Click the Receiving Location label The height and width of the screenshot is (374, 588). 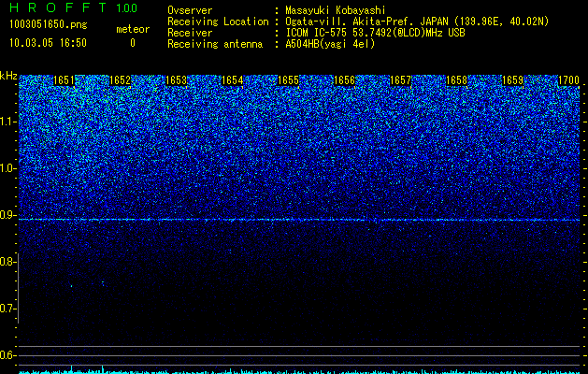(218, 22)
